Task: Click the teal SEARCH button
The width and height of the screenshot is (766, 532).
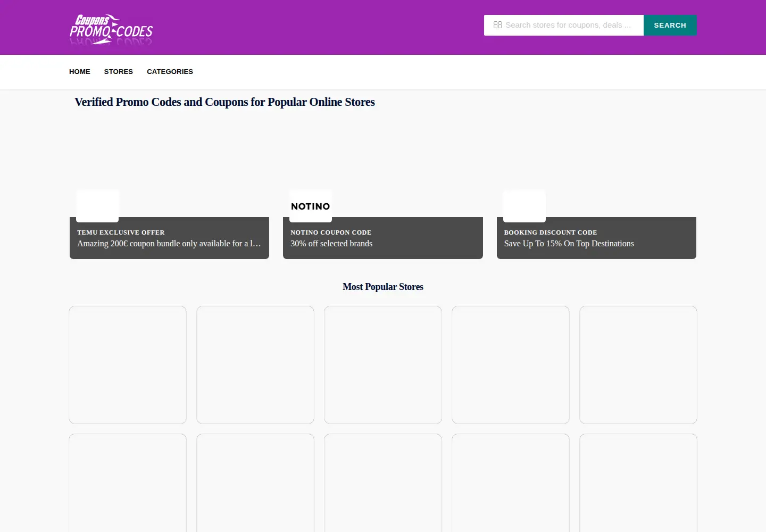Action: [x=670, y=25]
